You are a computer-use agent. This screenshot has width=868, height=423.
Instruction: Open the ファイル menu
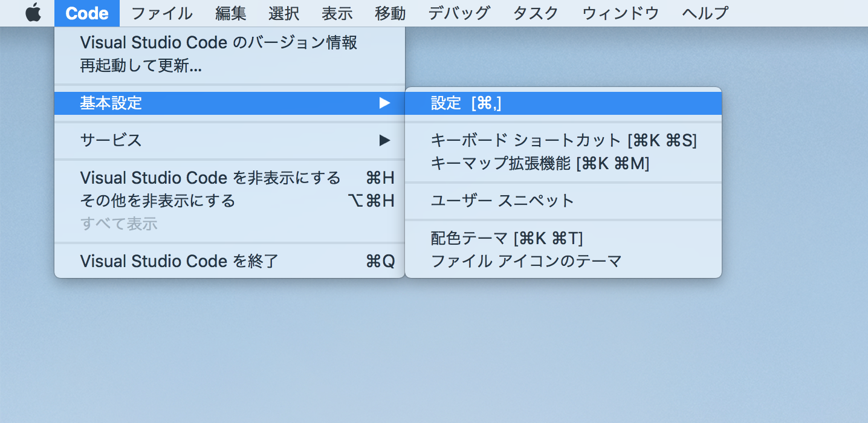click(x=161, y=13)
